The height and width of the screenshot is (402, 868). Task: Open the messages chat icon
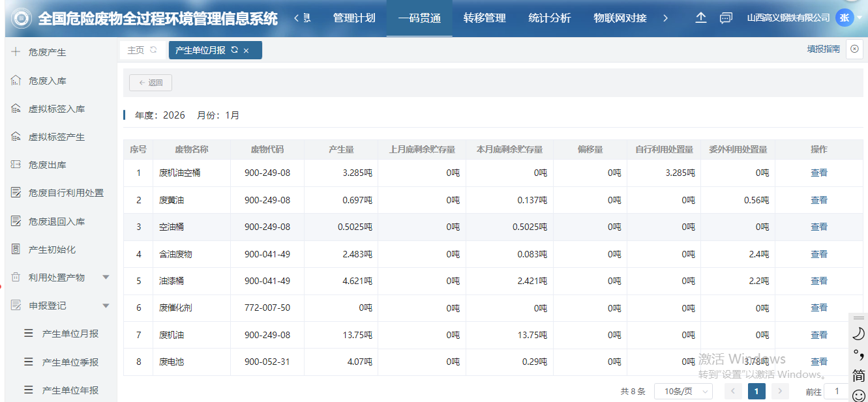726,18
